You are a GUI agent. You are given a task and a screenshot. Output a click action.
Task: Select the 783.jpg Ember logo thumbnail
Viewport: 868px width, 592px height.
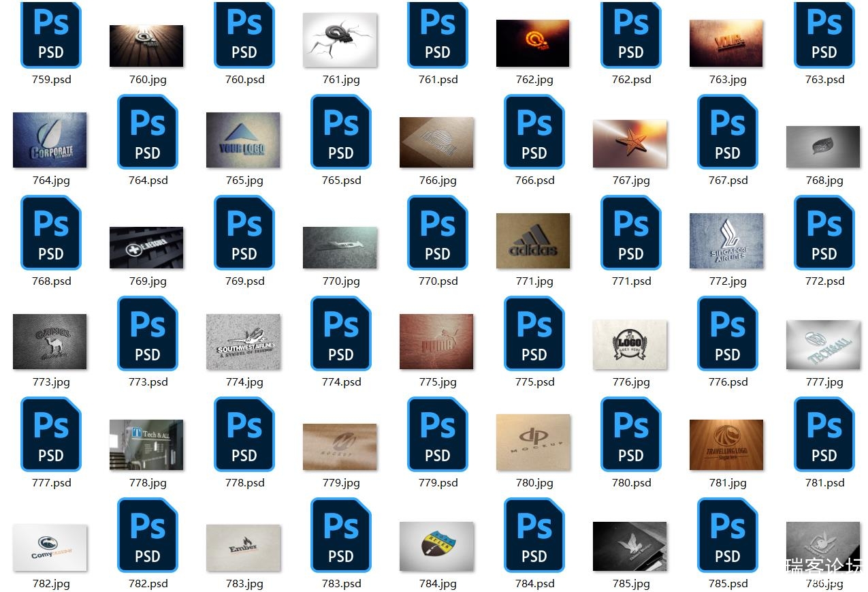pos(243,548)
